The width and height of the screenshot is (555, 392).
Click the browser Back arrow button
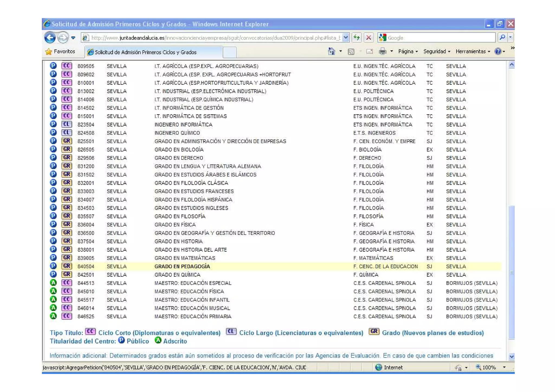(50, 38)
